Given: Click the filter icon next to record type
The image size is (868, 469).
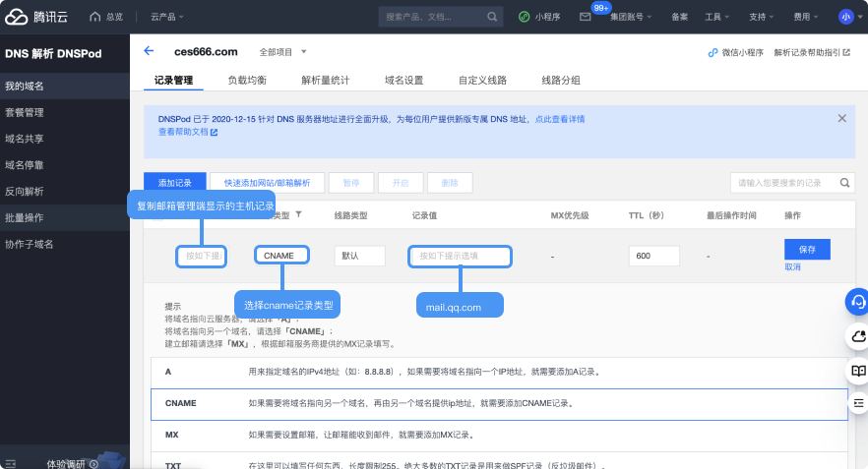Looking at the screenshot, I should [298, 214].
